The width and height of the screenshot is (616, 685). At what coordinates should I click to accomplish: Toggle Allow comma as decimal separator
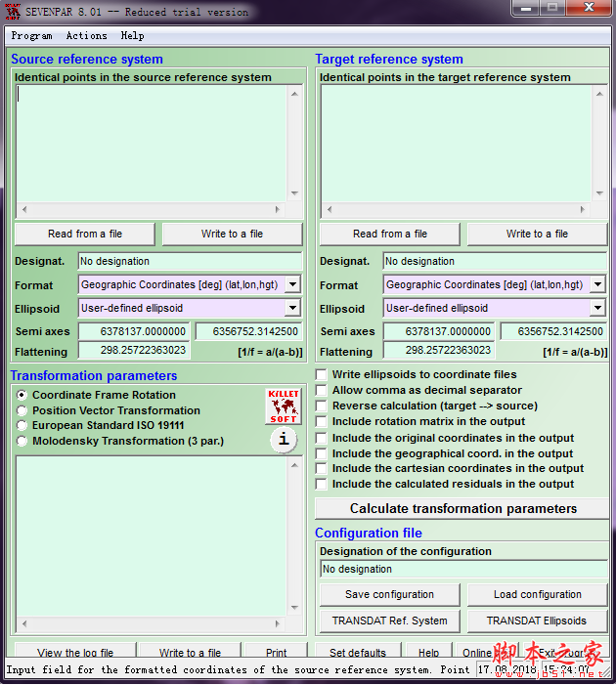click(x=322, y=390)
